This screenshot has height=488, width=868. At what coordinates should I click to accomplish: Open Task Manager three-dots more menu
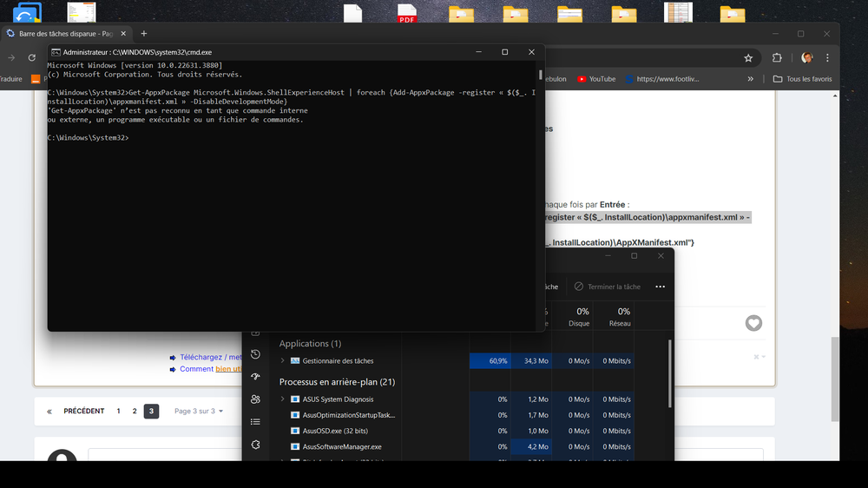[660, 287]
